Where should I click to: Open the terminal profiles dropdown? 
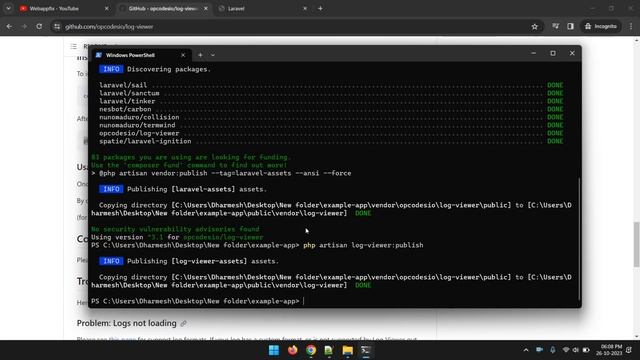(213, 55)
